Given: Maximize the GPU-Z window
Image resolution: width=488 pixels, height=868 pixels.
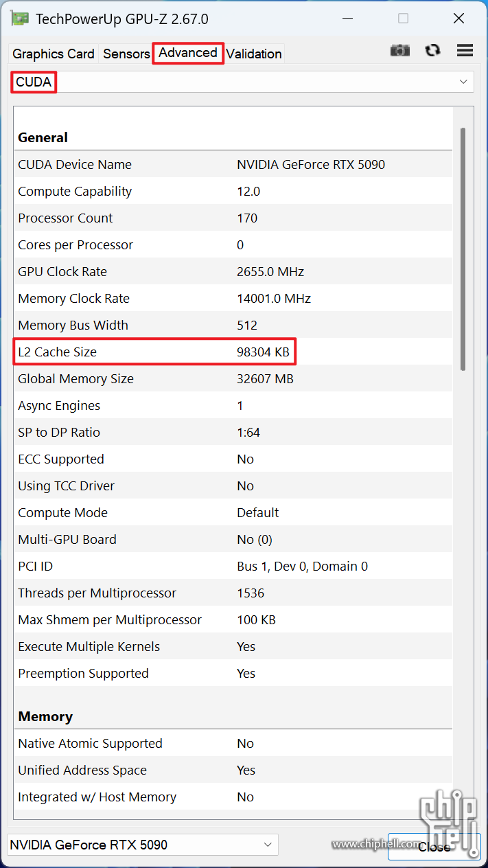Looking at the screenshot, I should pos(404,19).
